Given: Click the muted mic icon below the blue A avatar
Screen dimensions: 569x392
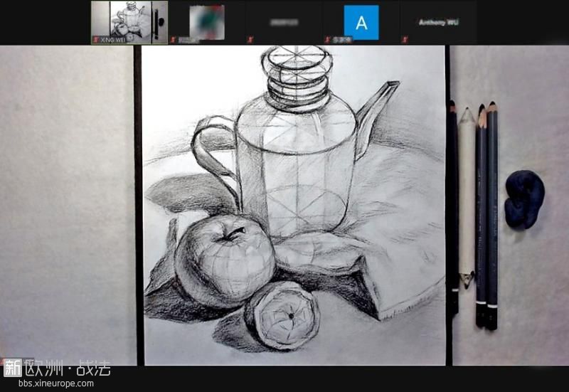Looking at the screenshot, I should [327, 40].
